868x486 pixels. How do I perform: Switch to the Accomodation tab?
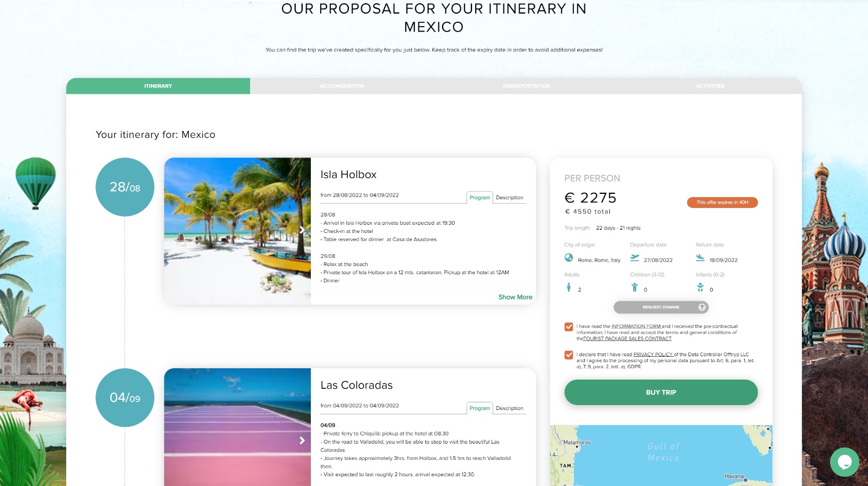(x=342, y=86)
